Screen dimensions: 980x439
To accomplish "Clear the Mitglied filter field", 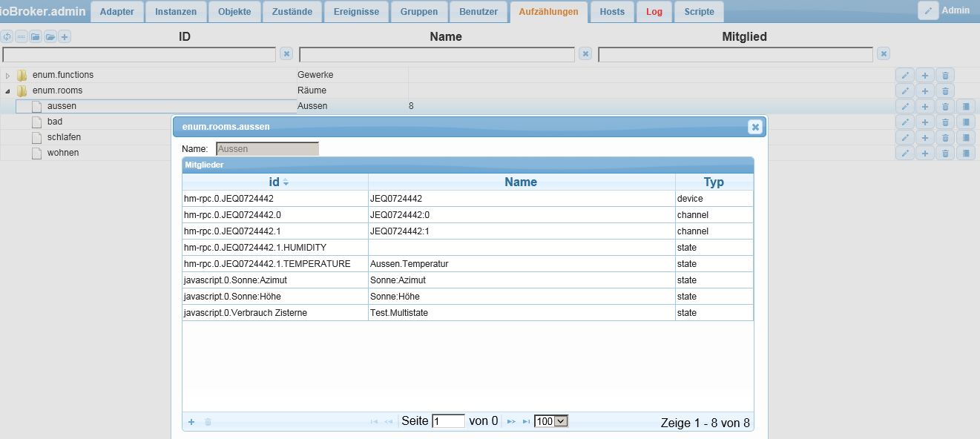I will pyautogui.click(x=884, y=53).
